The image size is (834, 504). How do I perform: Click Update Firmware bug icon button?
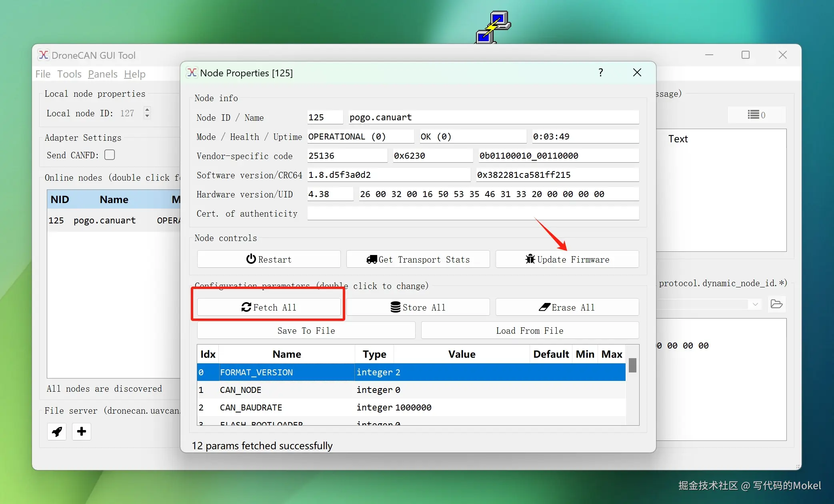point(567,259)
